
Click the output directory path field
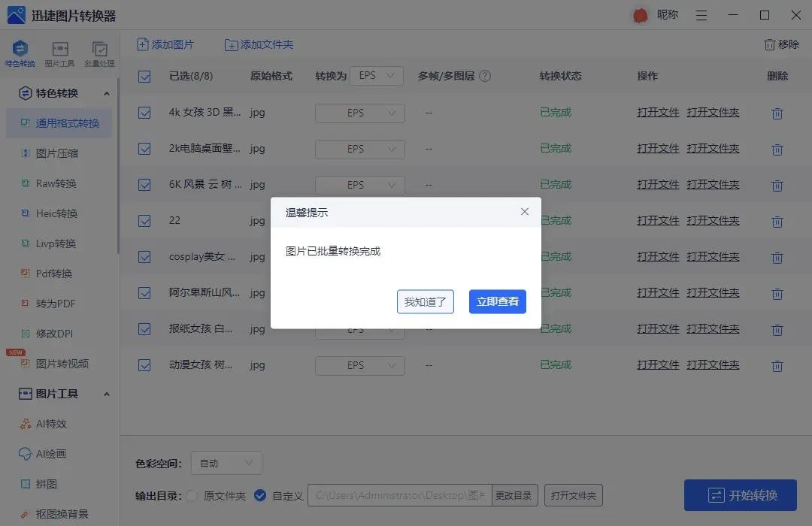400,496
